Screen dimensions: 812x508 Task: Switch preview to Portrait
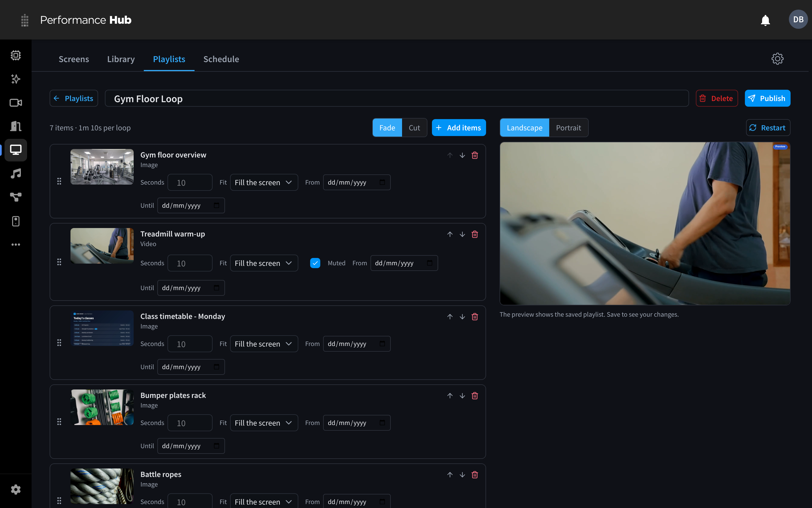click(568, 128)
